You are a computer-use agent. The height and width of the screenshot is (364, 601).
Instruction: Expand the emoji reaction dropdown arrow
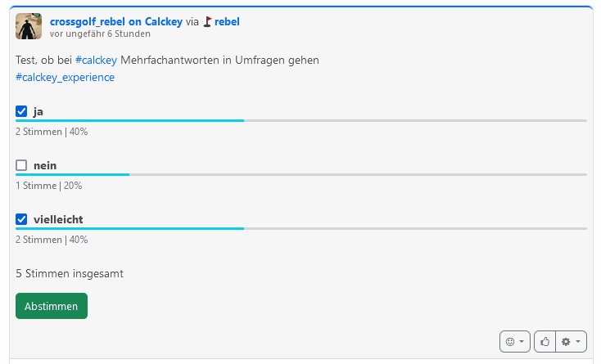click(522, 341)
